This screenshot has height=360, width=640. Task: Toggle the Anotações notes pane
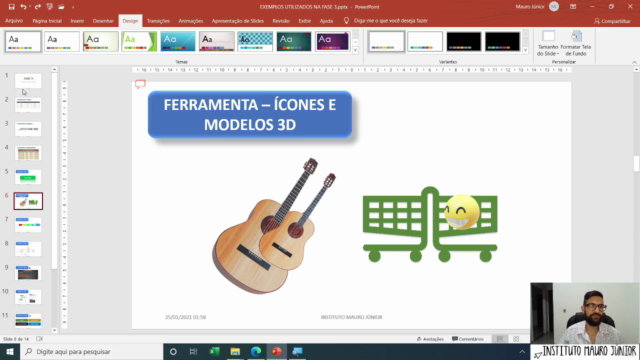click(430, 339)
